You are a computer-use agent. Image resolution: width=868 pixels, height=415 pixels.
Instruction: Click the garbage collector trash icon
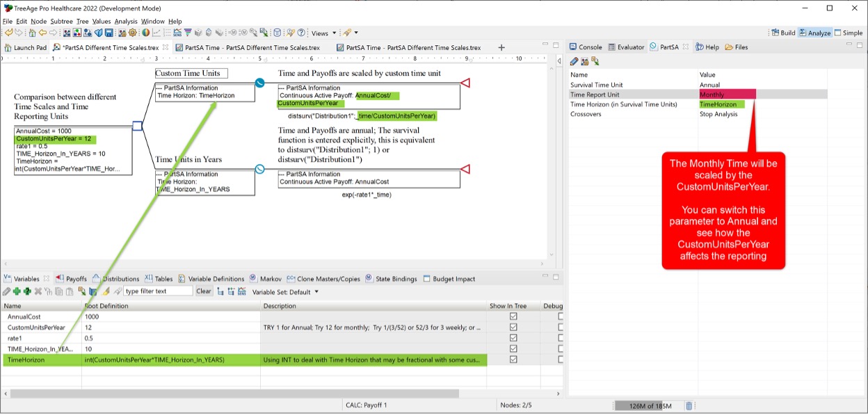pyautogui.click(x=689, y=406)
